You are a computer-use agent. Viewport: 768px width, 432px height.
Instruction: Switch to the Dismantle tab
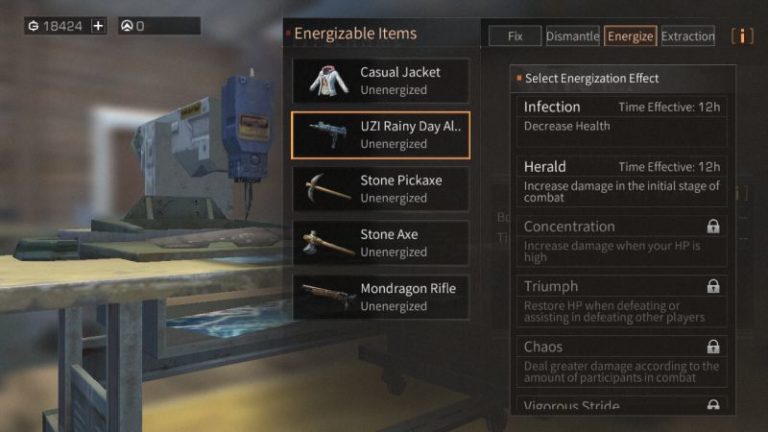(573, 36)
